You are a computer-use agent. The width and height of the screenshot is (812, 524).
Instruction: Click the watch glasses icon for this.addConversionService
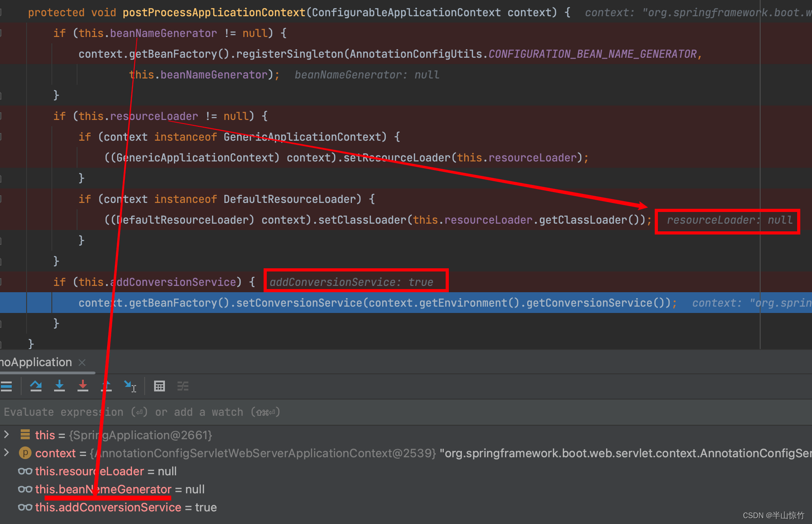(x=25, y=507)
